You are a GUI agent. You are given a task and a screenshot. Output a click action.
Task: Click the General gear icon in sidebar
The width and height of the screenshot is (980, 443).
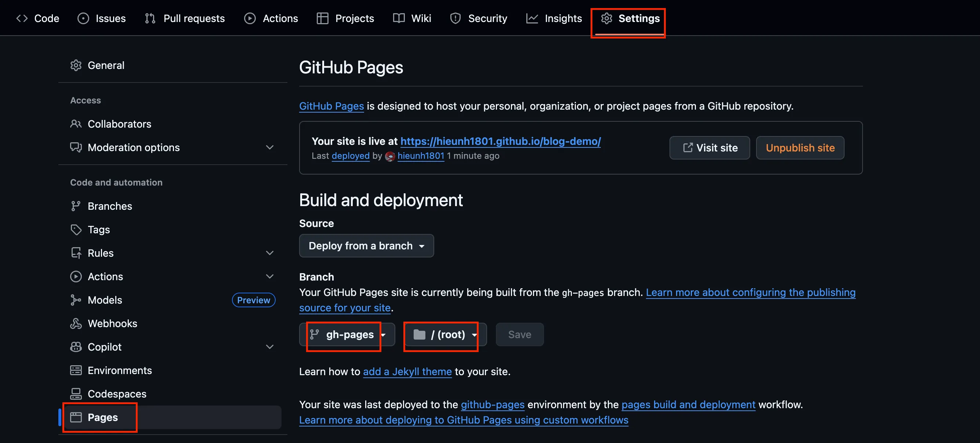point(76,65)
